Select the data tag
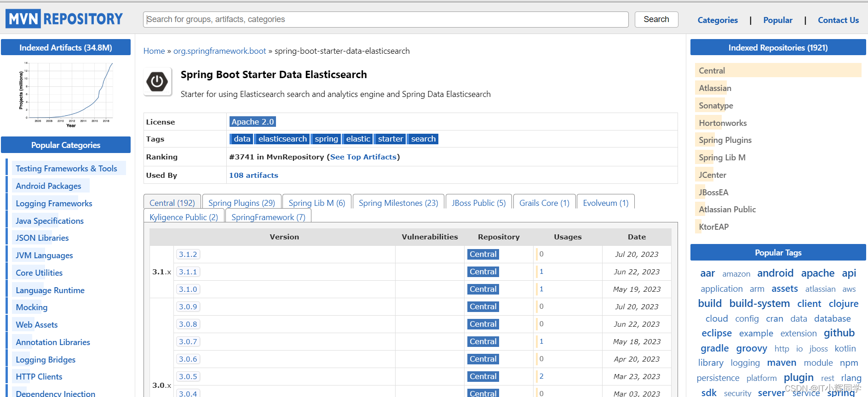Image resolution: width=868 pixels, height=397 pixels. click(x=241, y=139)
